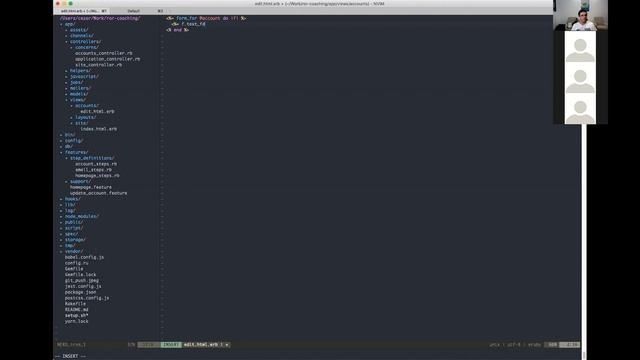Open site_controller.rb file

98,65
